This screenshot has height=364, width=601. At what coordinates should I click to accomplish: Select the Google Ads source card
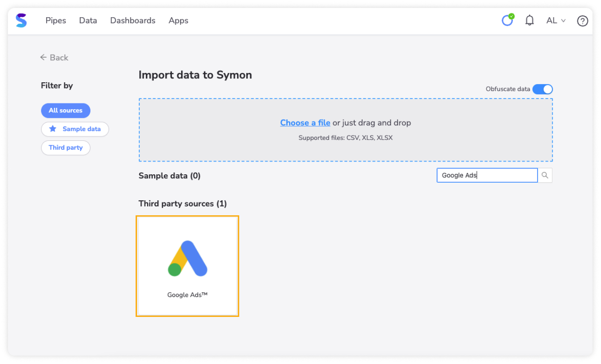(x=187, y=266)
